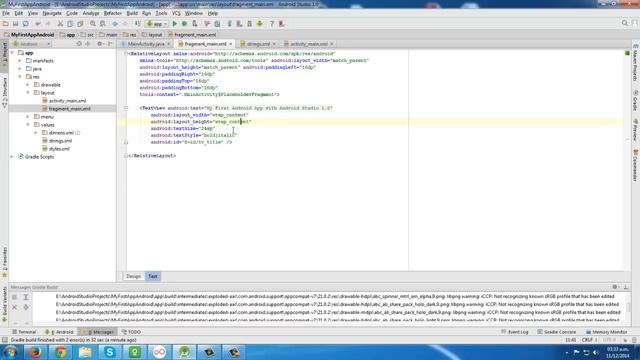This screenshot has height=360, width=640.
Task: Click the Synchronize toolbar icon
Action: [x=26, y=24]
